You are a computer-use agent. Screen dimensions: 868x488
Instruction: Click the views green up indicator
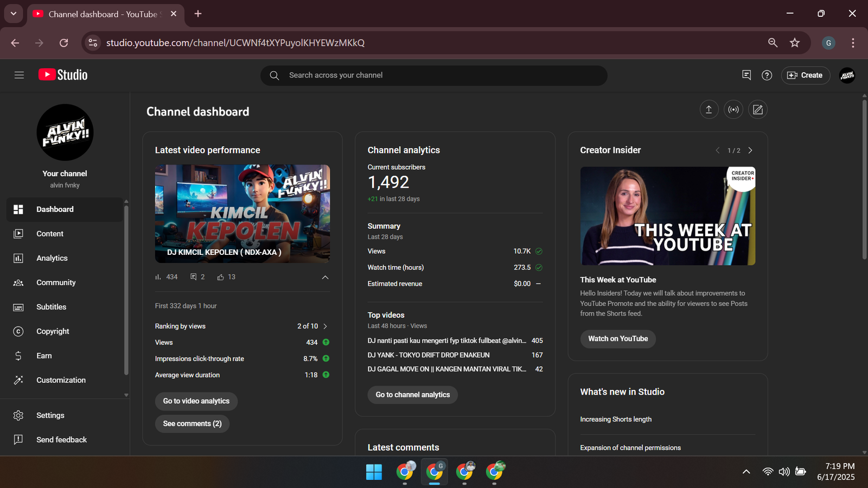point(326,342)
